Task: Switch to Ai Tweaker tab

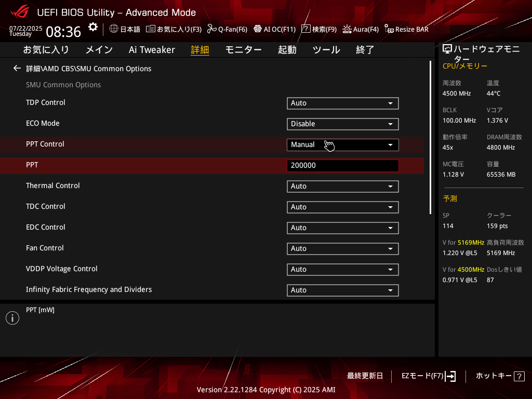Action: pyautogui.click(x=152, y=50)
